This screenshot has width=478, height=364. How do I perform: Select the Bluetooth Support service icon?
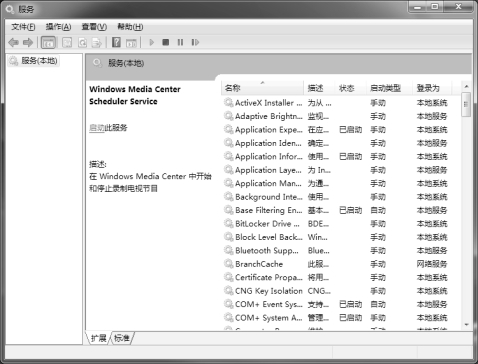[228, 250]
